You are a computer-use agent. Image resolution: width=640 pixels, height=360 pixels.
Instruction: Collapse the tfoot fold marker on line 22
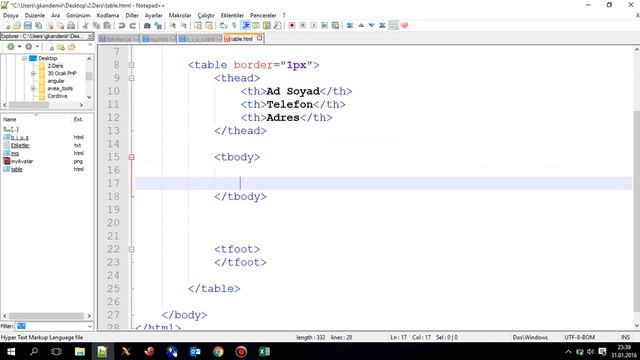(x=131, y=249)
